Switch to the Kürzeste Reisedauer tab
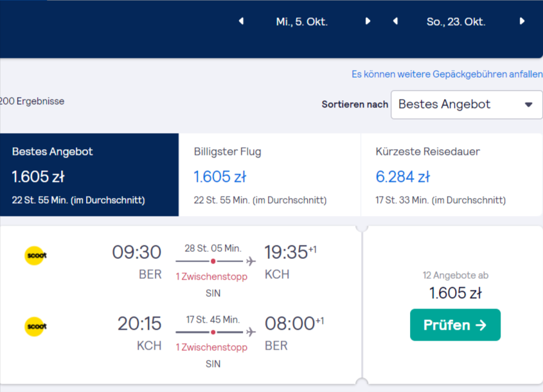Viewport: 543px width, 392px height. tap(452, 175)
